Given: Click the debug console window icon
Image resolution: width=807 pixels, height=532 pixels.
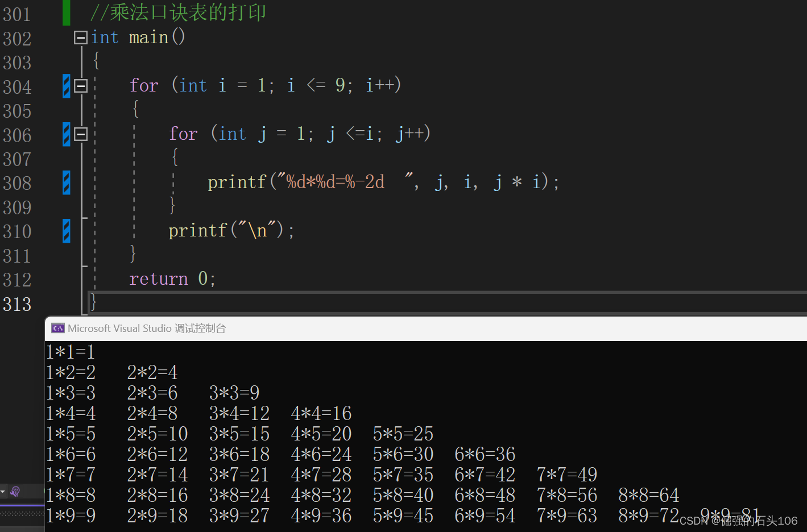Looking at the screenshot, I should [x=58, y=328].
